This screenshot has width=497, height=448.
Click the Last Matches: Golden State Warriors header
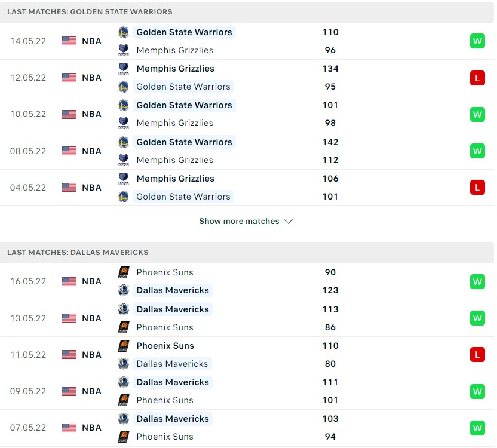tap(90, 12)
